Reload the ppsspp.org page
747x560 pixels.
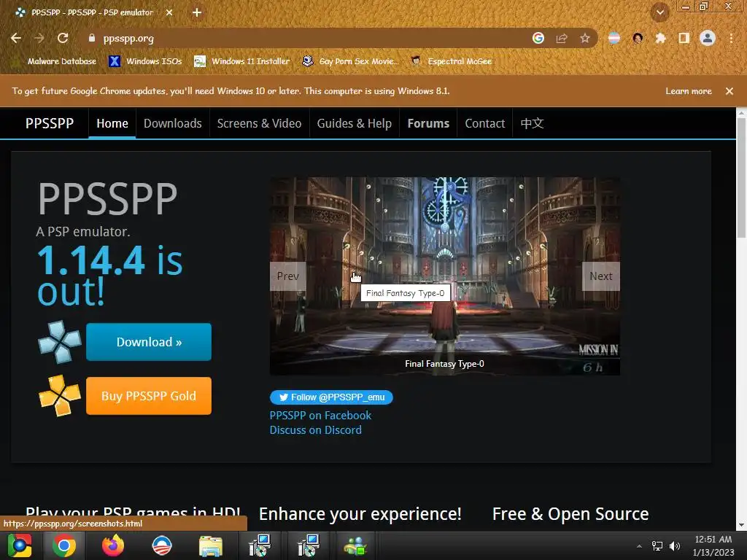coord(63,38)
